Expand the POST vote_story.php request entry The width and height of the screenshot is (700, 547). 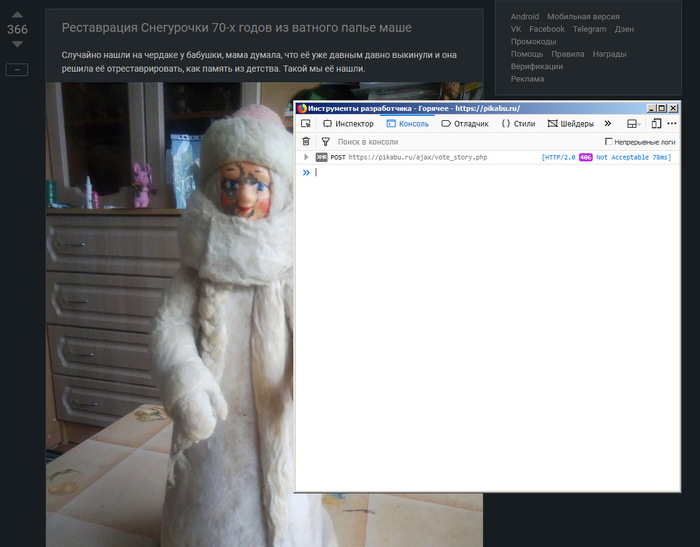tap(306, 157)
